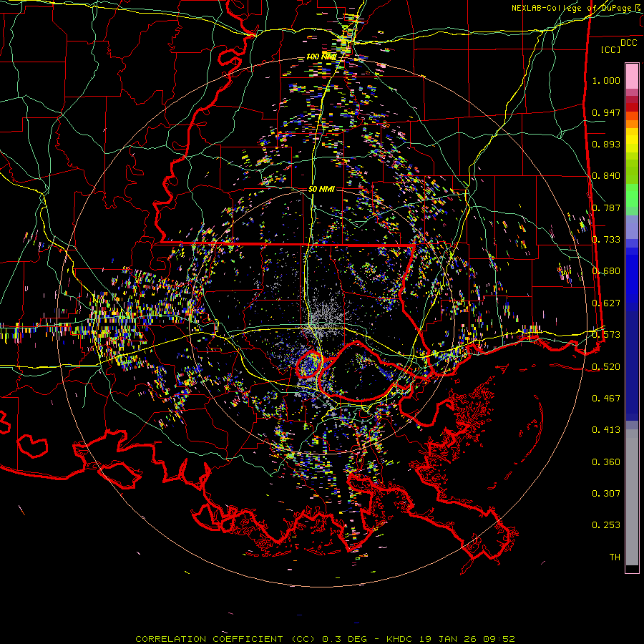Click the 50 NMI range ring label
Screen dimensions: 644x644
[321, 190]
